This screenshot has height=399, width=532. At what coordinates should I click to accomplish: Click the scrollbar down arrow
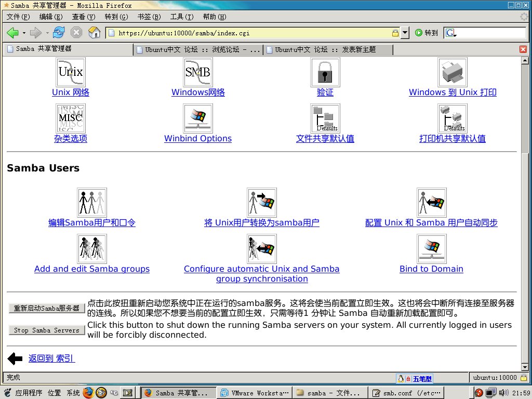point(525,367)
